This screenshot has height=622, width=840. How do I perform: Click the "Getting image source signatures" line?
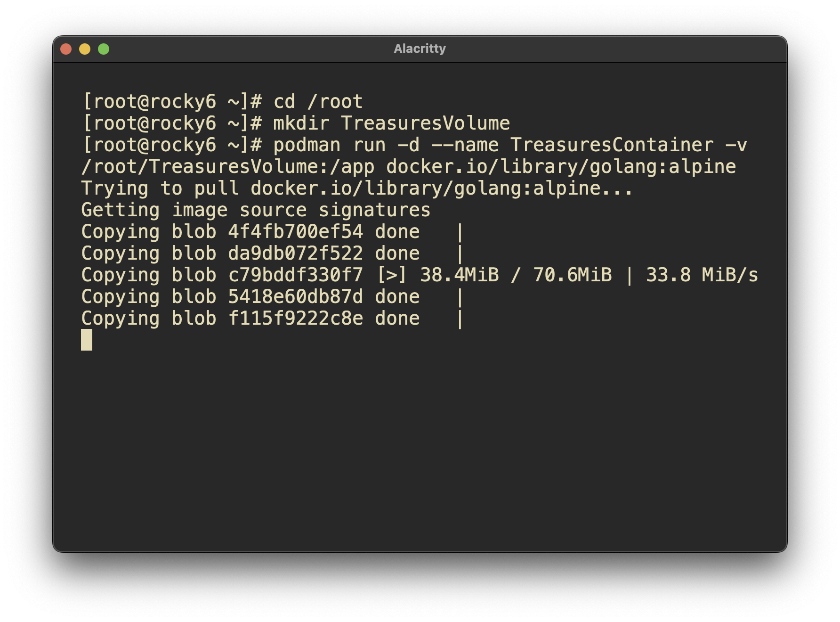click(x=256, y=210)
